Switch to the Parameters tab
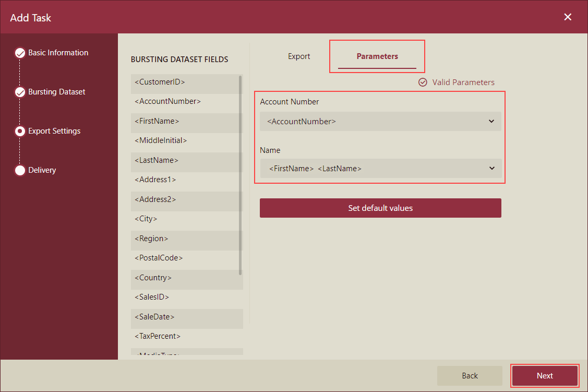 click(377, 56)
